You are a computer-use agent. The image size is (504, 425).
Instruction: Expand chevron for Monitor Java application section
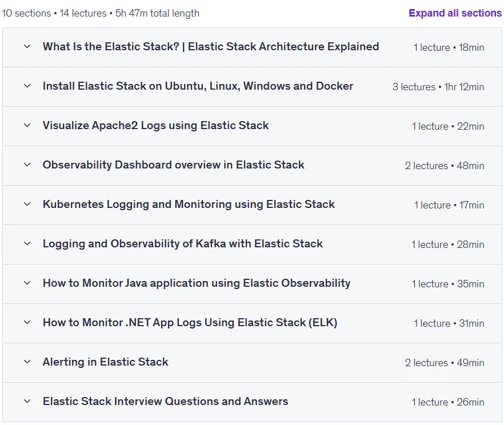27,283
